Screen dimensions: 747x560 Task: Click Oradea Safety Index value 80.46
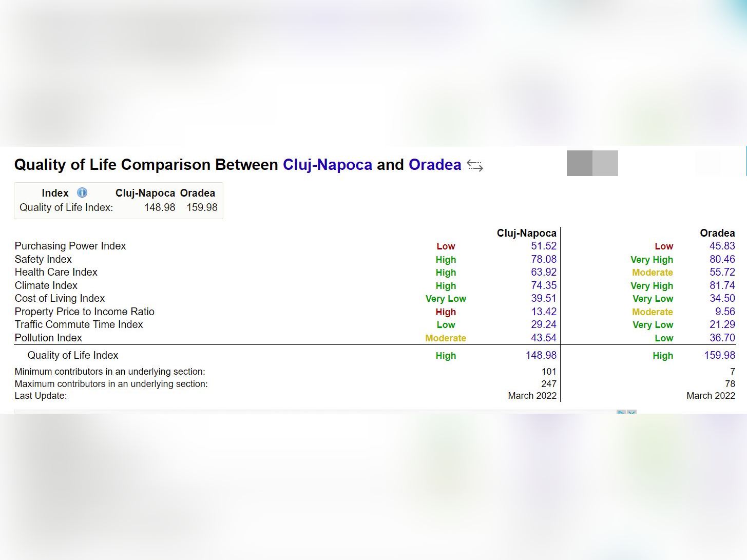coord(722,259)
